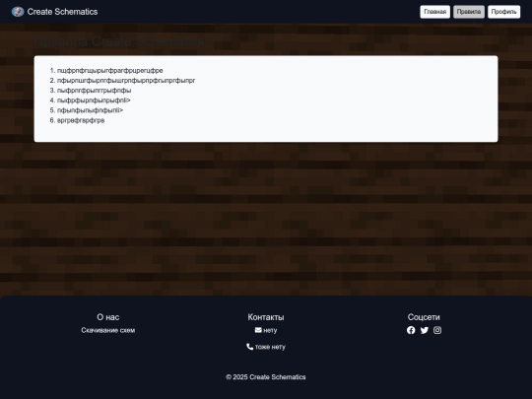Screen dimensions: 532x399
Task: Click the 'О нас' footer heading
Action: 108,317
